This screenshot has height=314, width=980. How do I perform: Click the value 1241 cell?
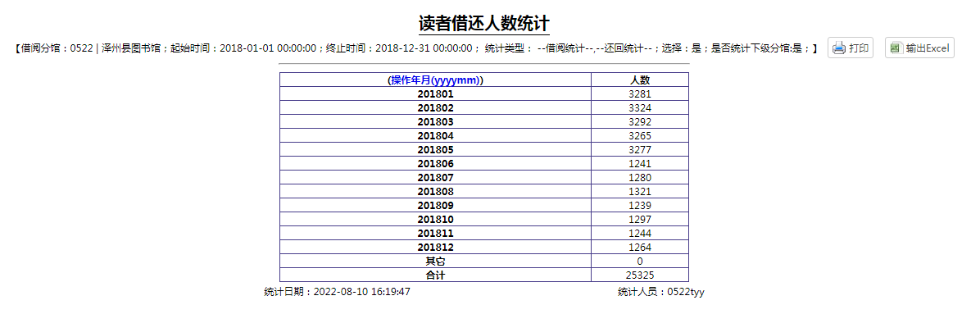click(x=640, y=164)
